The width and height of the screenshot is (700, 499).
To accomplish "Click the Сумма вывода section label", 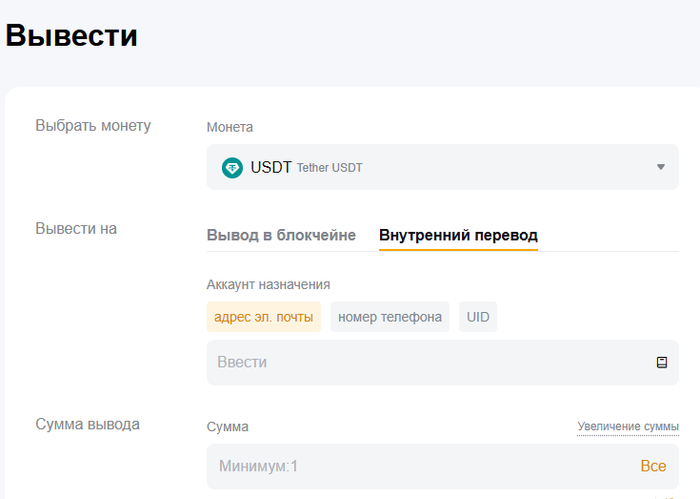I will [87, 424].
